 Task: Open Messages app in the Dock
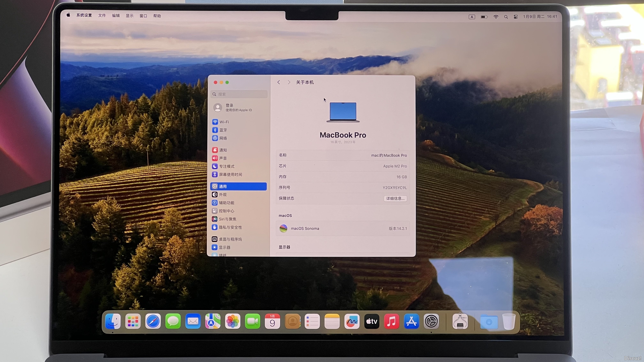coord(173,321)
